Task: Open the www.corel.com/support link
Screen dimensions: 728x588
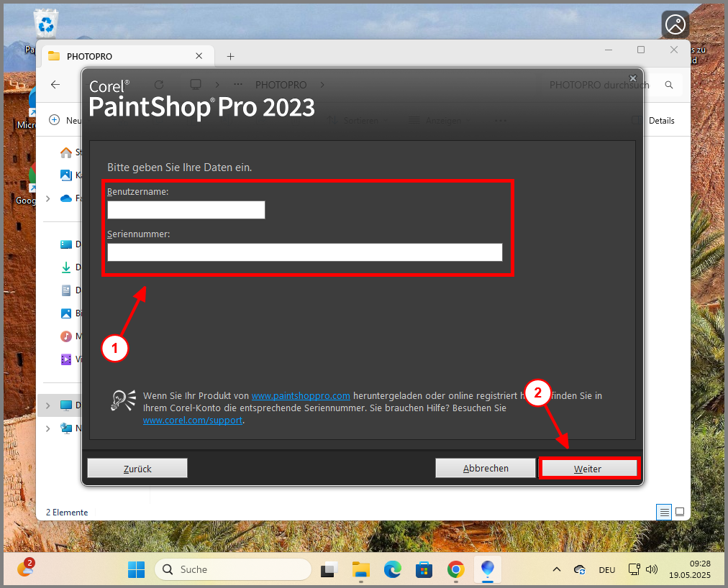Action: (x=192, y=420)
